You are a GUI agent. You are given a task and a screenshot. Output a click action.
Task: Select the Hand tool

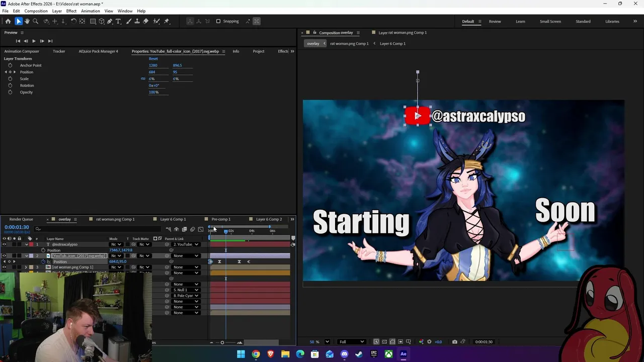[x=27, y=21]
